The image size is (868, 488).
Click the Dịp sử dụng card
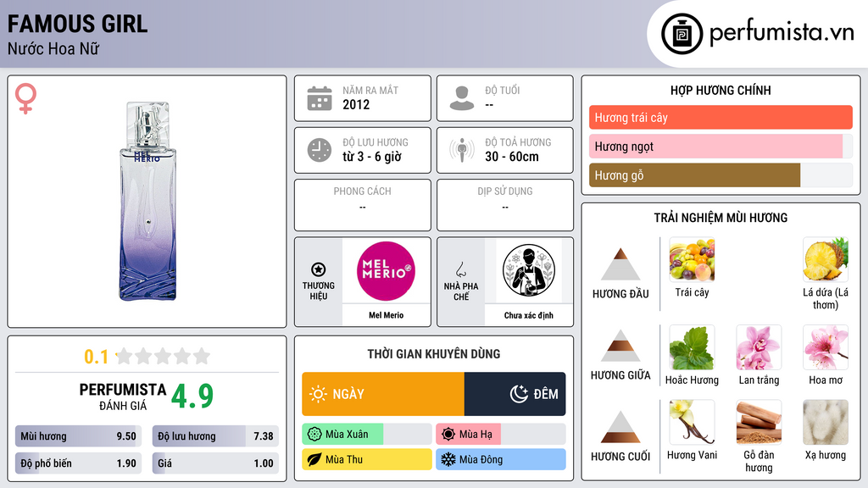click(x=505, y=205)
